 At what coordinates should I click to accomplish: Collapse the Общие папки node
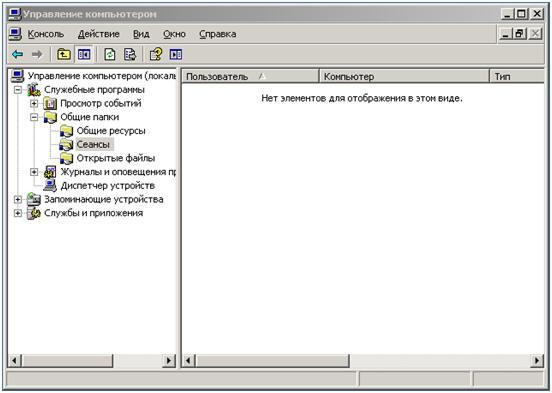34,117
